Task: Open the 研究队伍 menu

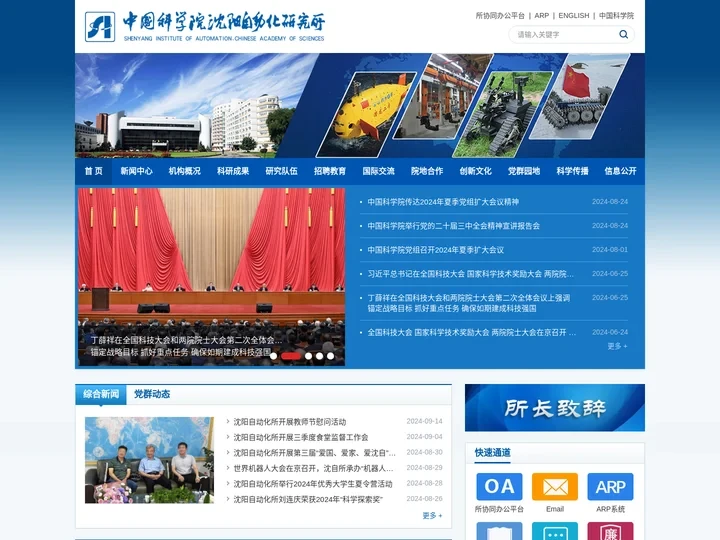Action: (281, 171)
